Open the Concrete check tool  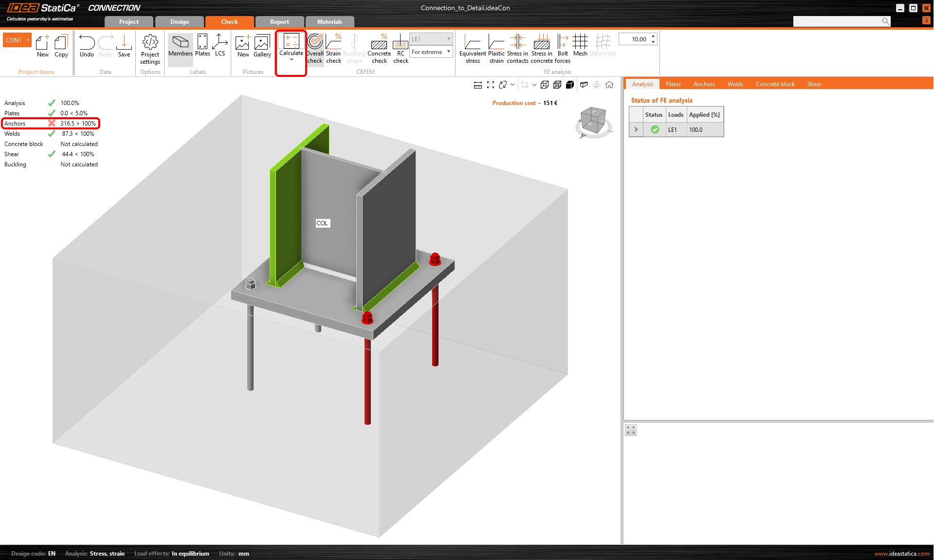[x=379, y=48]
